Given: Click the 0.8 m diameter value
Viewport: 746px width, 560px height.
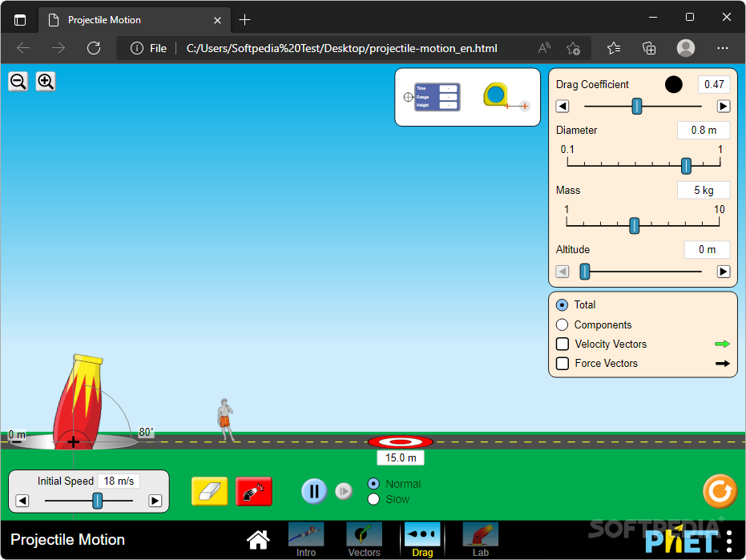Looking at the screenshot, I should coord(704,130).
